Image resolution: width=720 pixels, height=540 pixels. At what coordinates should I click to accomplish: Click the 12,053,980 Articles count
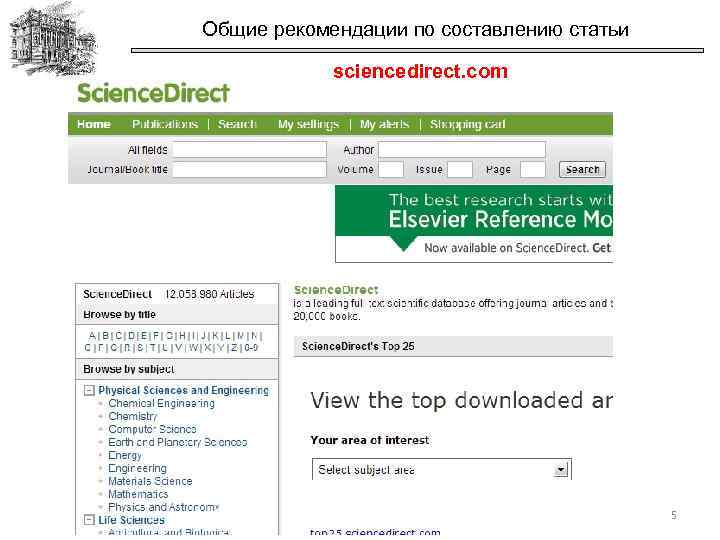[209, 294]
